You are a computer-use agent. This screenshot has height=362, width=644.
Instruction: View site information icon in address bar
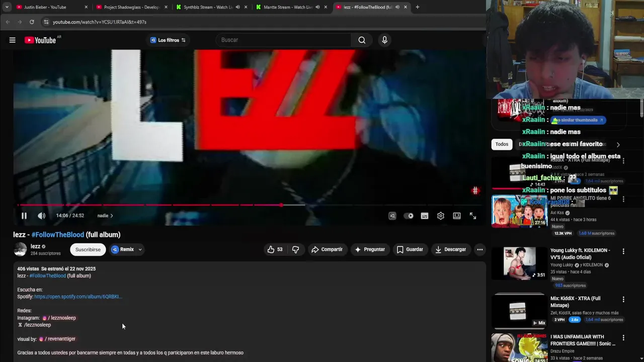click(46, 22)
